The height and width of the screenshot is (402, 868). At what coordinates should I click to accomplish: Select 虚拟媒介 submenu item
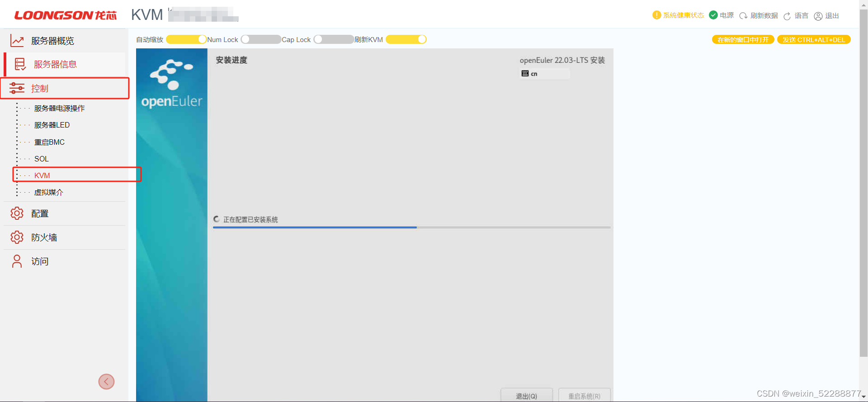point(49,192)
